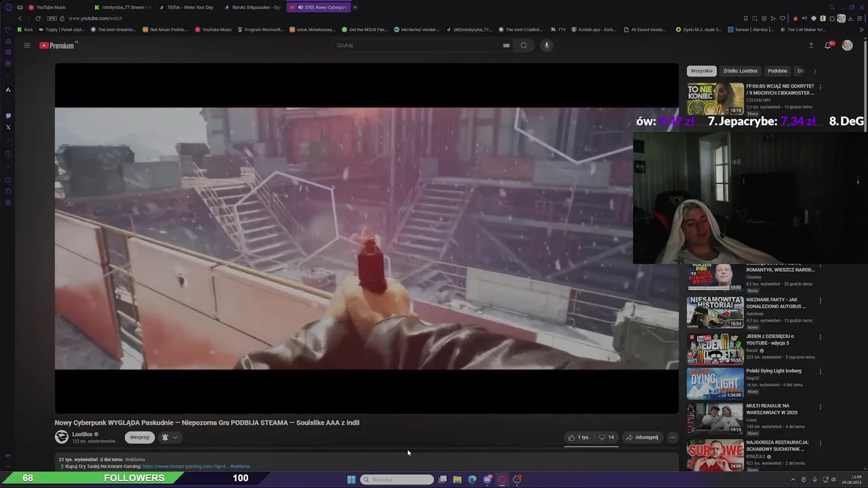Image resolution: width=868 pixels, height=488 pixels.
Task: Switch to TikTok - Make Your Day tab
Action: [187, 7]
